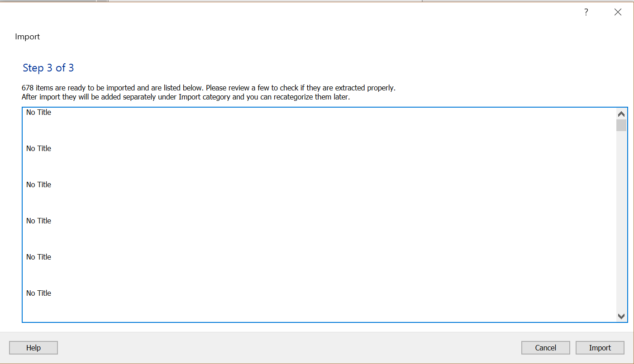Select the second No Title item
Viewport: 634px width, 364px height.
pos(39,149)
